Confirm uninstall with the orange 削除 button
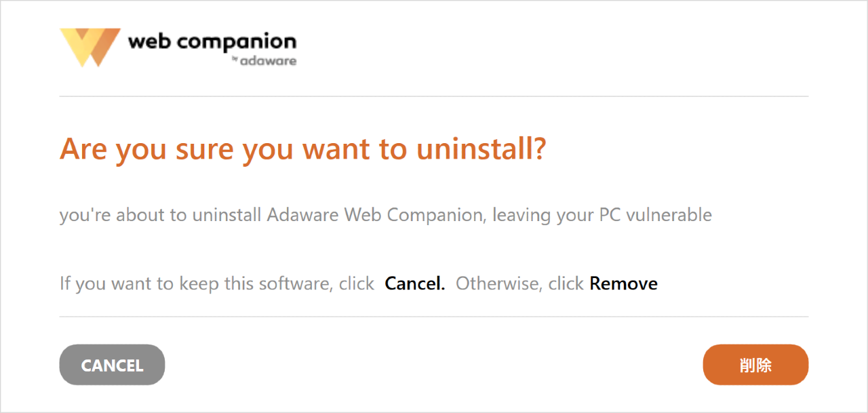 pyautogui.click(x=755, y=365)
